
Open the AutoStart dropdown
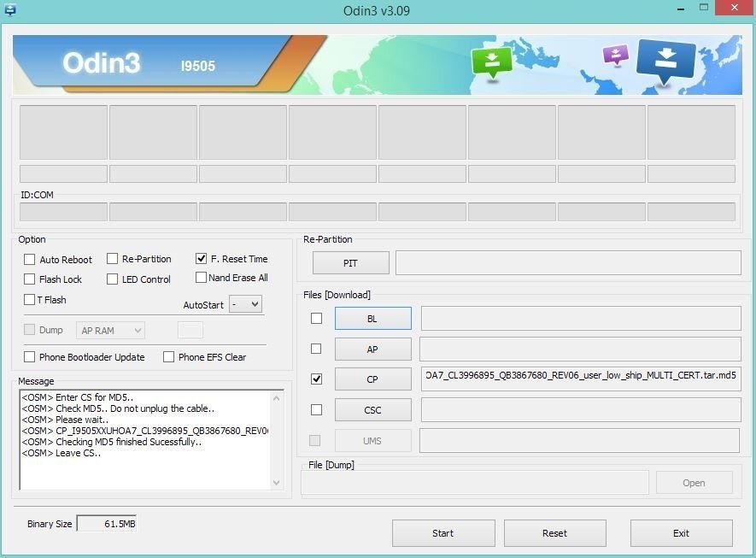245,304
